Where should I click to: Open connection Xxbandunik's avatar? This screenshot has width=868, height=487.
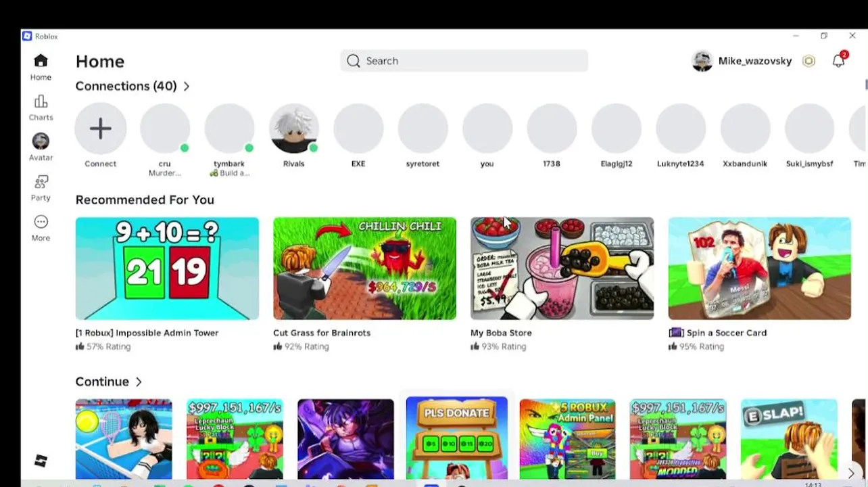pyautogui.click(x=745, y=129)
